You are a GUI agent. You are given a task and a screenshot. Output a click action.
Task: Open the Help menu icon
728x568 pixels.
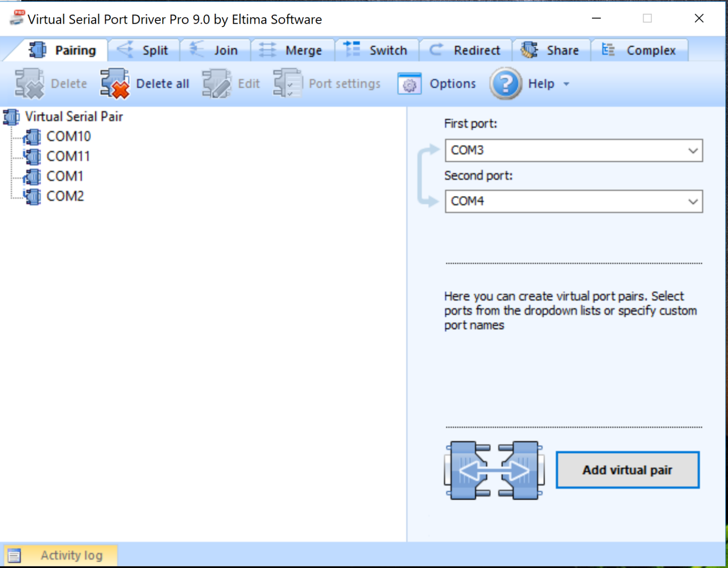coord(505,83)
